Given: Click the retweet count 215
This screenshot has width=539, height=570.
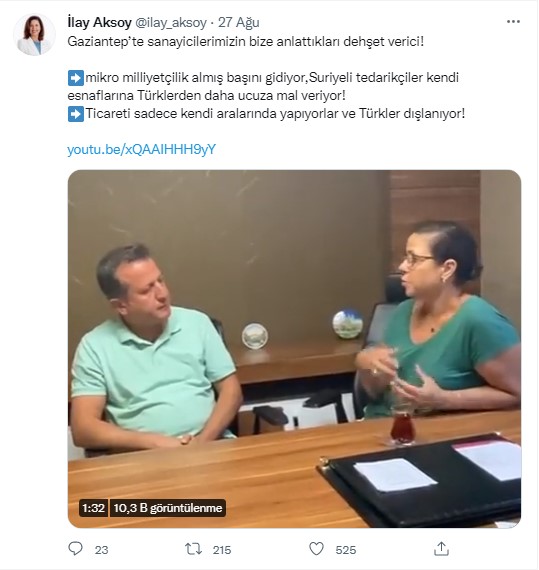Looking at the screenshot, I should coord(222,550).
